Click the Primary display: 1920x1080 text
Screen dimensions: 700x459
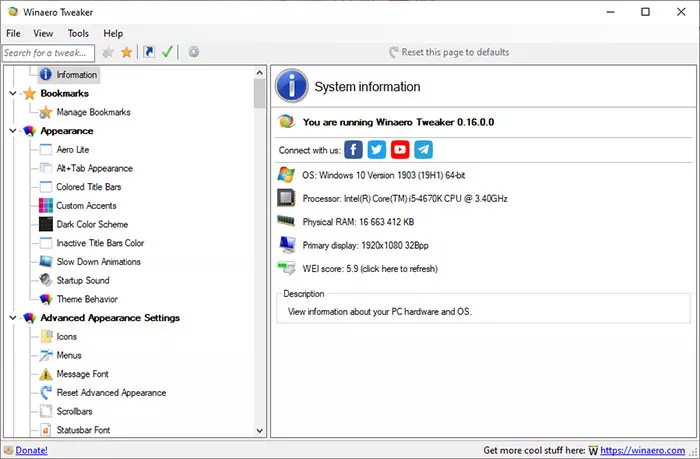tap(365, 246)
